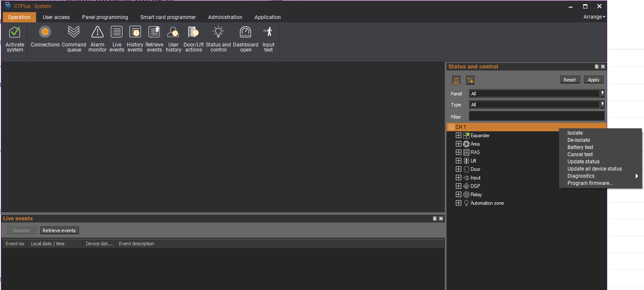Click the Apply button
Screen dimensions: 644x290
point(594,80)
